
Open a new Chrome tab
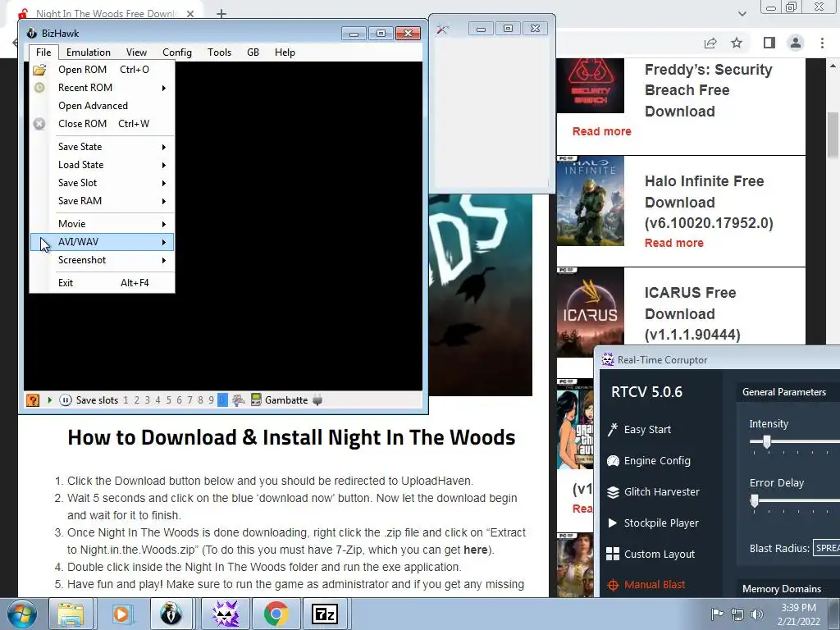tap(221, 14)
